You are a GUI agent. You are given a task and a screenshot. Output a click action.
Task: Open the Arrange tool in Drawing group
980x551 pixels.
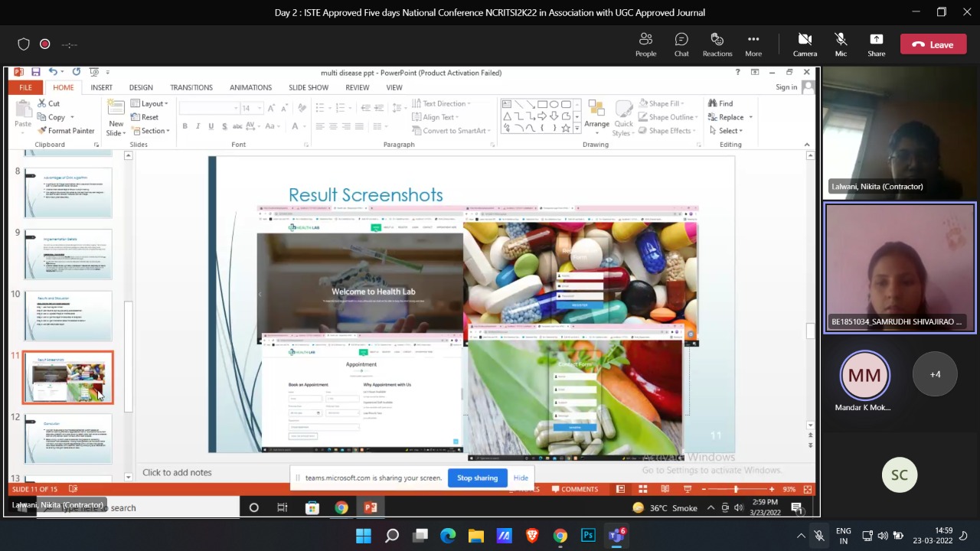click(x=596, y=118)
